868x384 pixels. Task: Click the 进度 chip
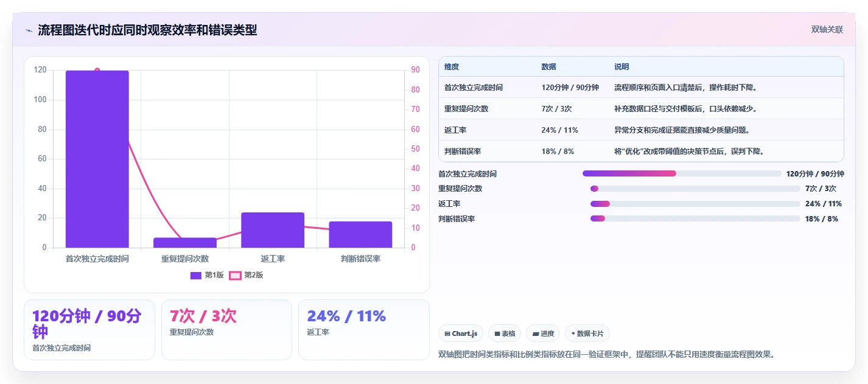(x=543, y=333)
